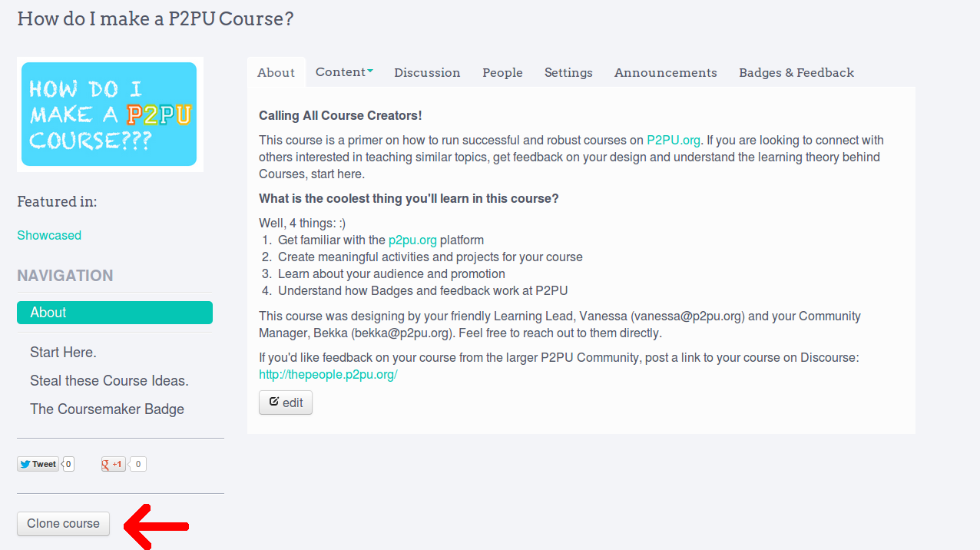980x550 pixels.
Task: Open the thepeople.p2pu.org Discourse link
Action: 328,375
